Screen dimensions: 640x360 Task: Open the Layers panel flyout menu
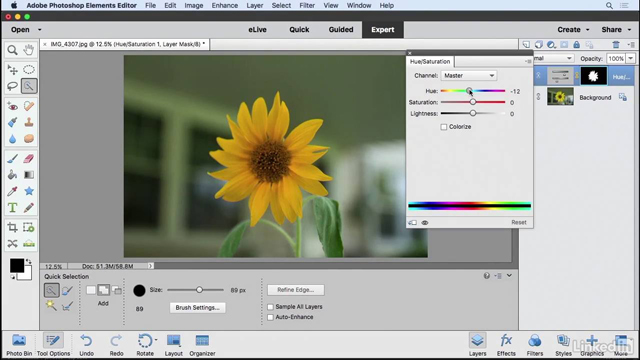[x=632, y=44]
